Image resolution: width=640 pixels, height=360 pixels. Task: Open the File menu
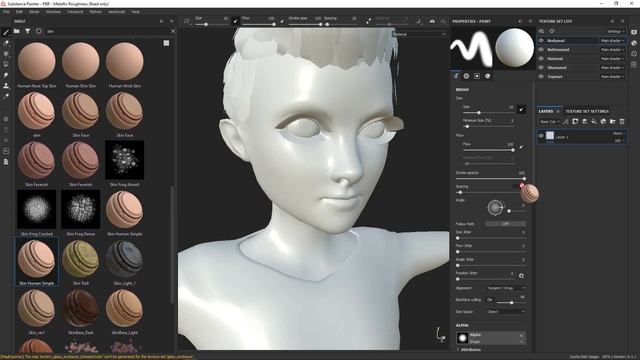[x=6, y=12]
